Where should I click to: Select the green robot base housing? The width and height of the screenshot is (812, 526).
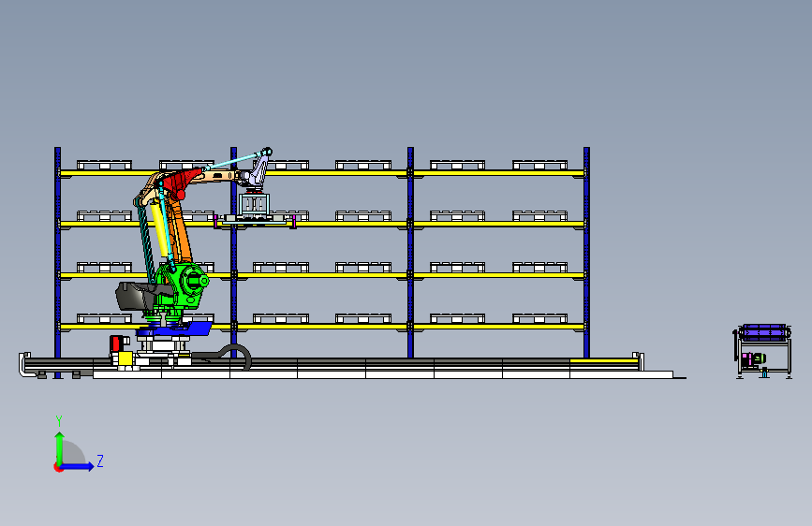(182, 290)
